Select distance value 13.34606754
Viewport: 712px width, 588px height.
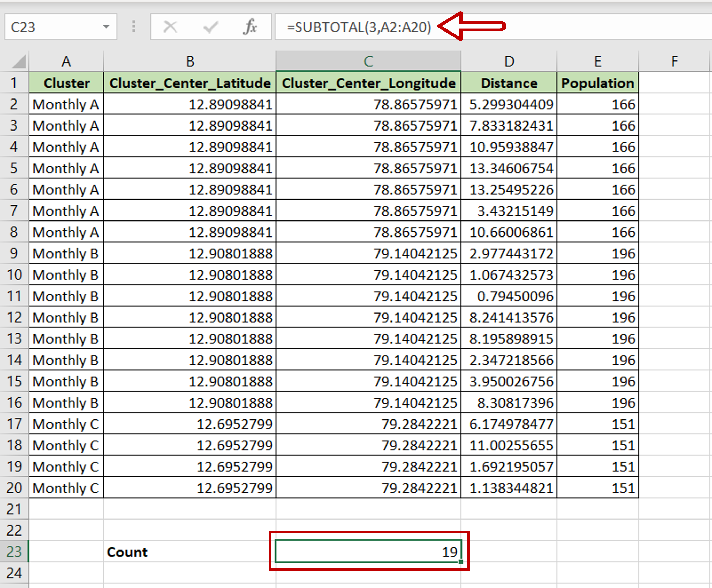509,168
